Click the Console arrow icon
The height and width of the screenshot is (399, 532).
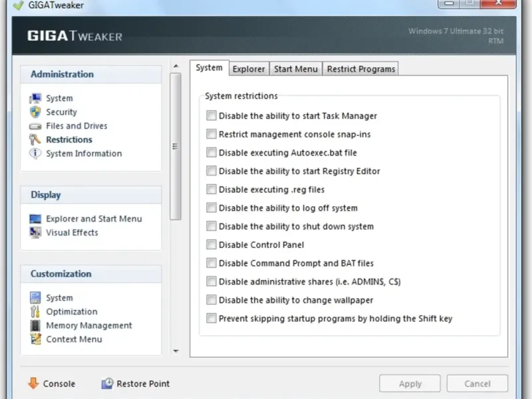(33, 384)
